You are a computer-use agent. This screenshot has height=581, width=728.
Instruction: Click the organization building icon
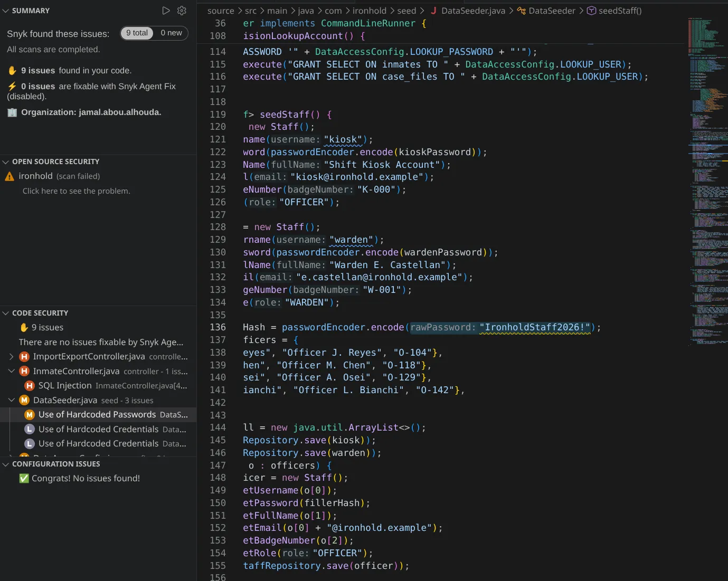(12, 112)
